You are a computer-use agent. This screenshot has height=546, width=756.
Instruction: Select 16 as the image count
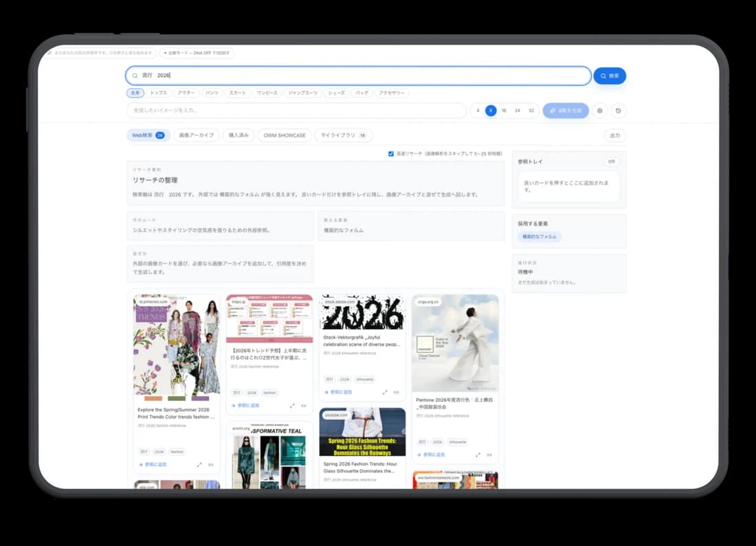click(x=504, y=111)
